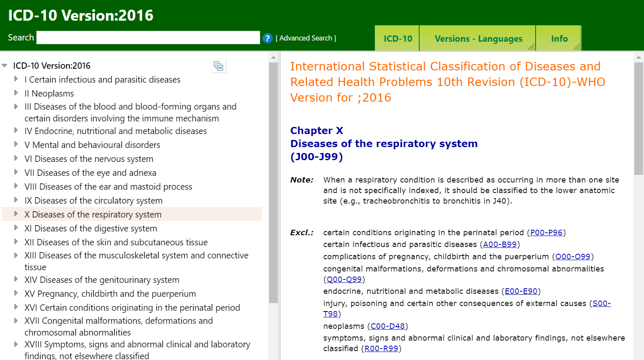This screenshot has height=360, width=644.
Task: Expand chapter II Neoplasms arrow
Action: coord(16,93)
